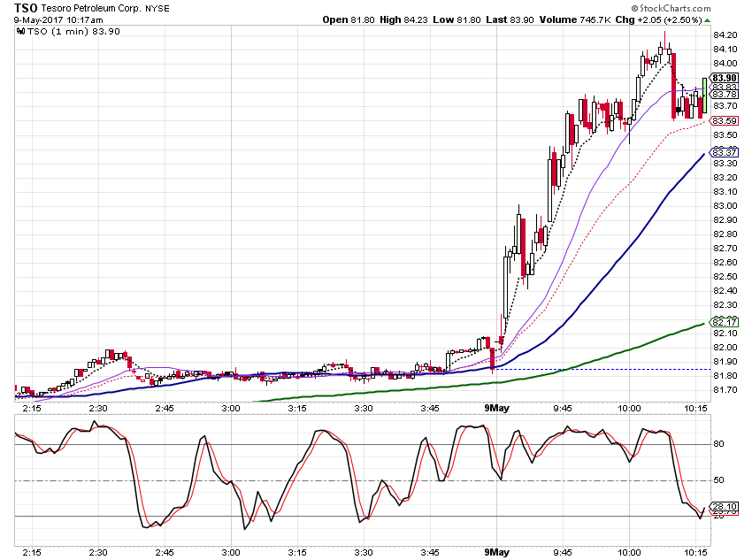This screenshot has height=560, width=752.
Task: Click the Volume 745.7K figure
Action: click(x=575, y=19)
